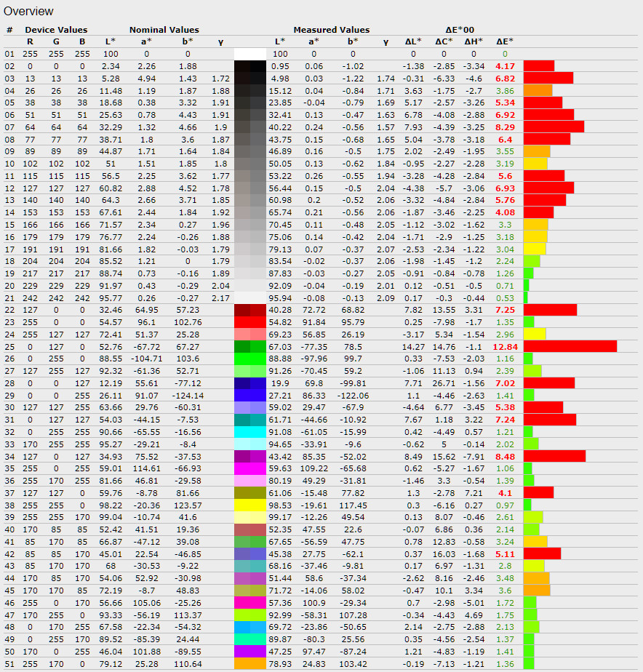Image resolution: width=643 pixels, height=672 pixels.
Task: Click the 12.84 ΔE* value
Action: pyautogui.click(x=505, y=346)
